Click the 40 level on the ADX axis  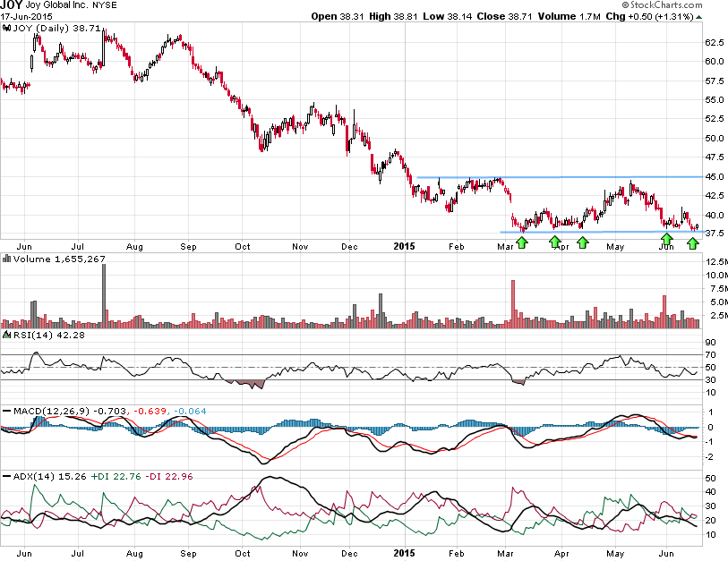710,492
